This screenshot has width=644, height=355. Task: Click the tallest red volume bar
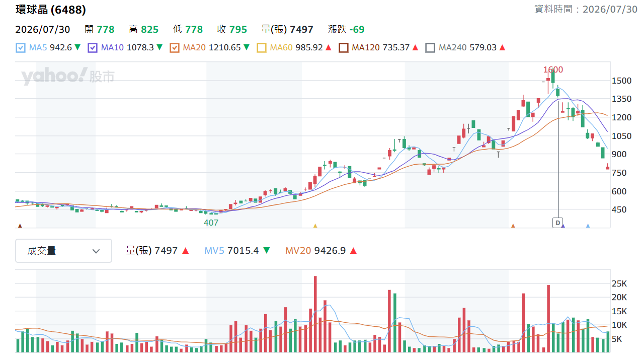[315, 314]
